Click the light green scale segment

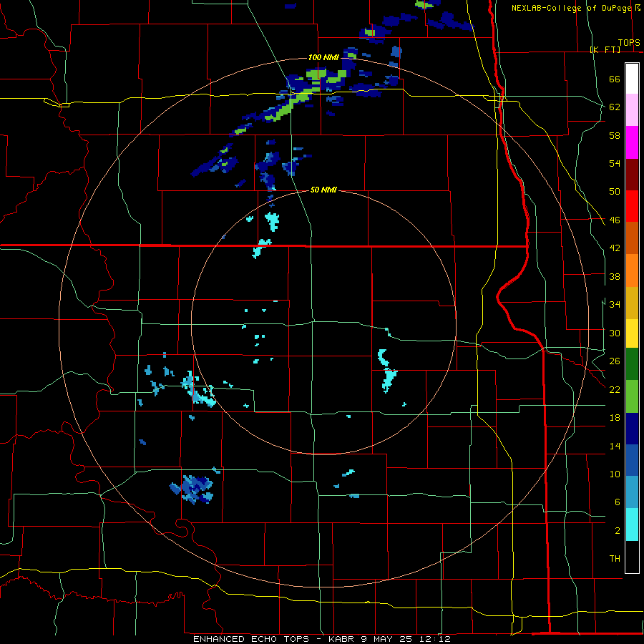click(632, 396)
